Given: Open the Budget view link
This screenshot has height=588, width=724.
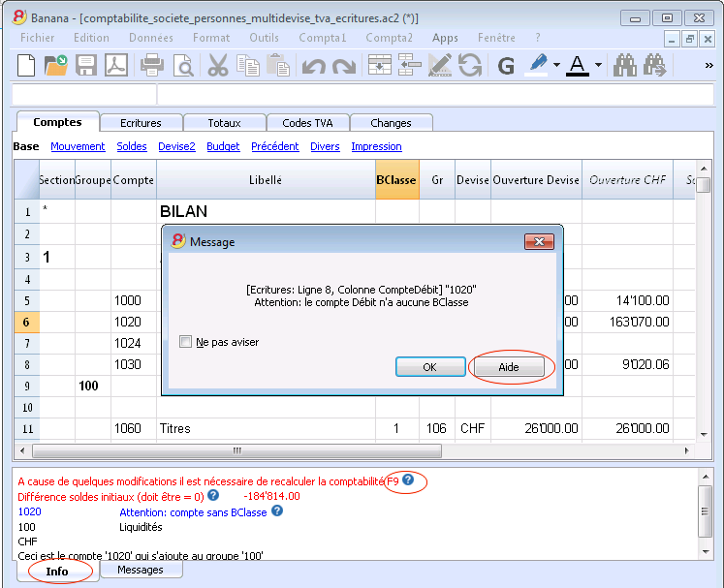Looking at the screenshot, I should (x=223, y=146).
